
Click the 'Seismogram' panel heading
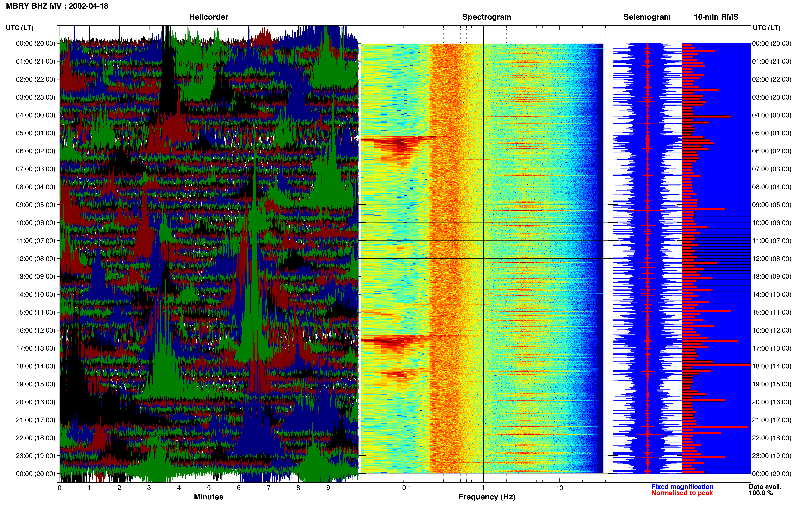pyautogui.click(x=647, y=17)
